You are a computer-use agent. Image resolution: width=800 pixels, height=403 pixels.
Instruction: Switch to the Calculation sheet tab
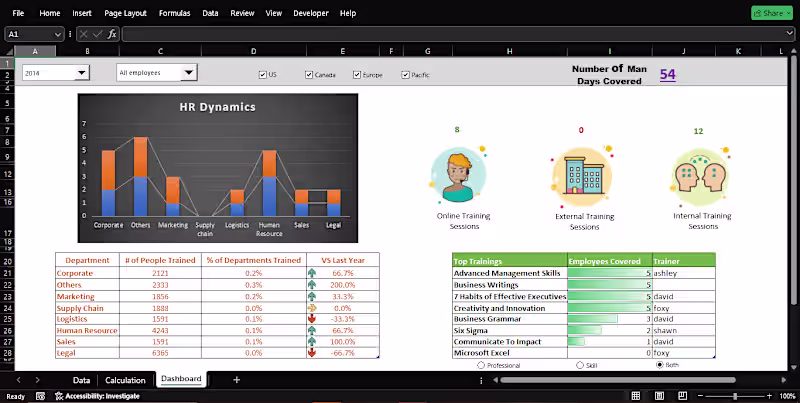125,380
